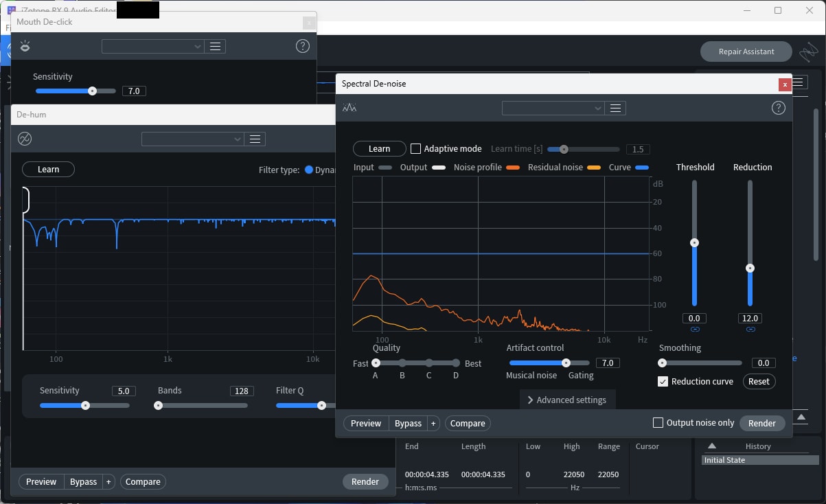The height and width of the screenshot is (504, 826).
Task: Toggle Bypass in the De-hum window
Action: [83, 482]
